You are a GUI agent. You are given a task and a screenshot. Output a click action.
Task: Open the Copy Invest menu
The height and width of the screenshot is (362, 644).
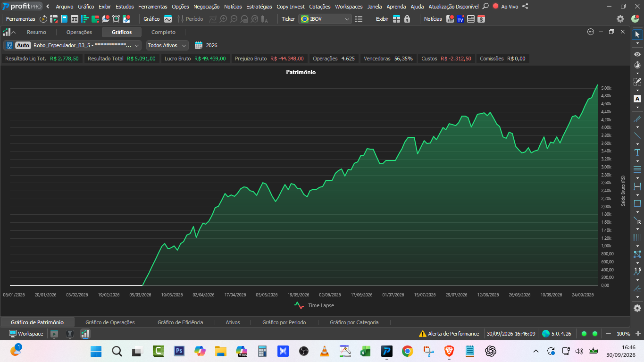coord(291,7)
